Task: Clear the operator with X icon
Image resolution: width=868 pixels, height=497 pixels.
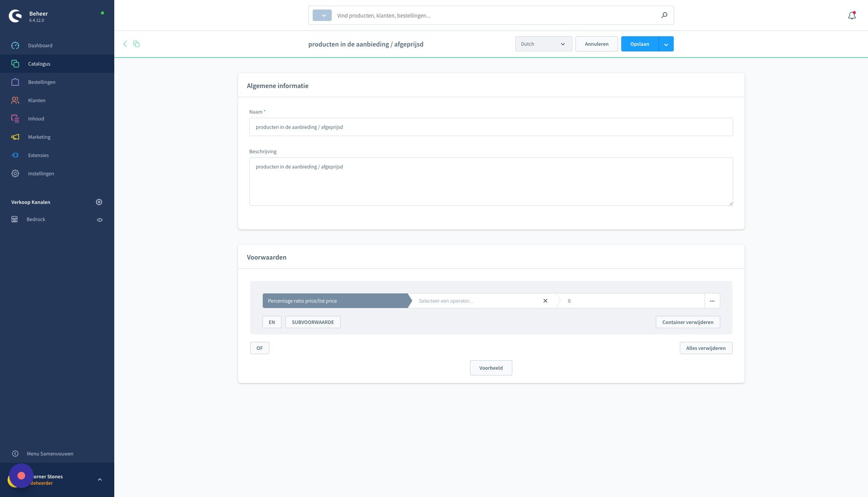Action: [545, 301]
